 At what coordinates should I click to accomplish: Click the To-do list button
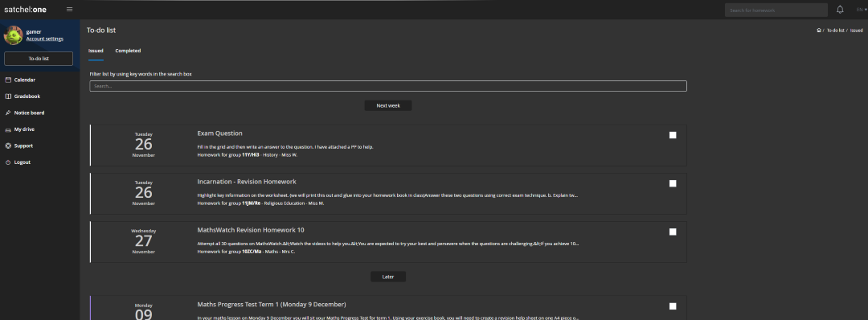[x=39, y=59]
